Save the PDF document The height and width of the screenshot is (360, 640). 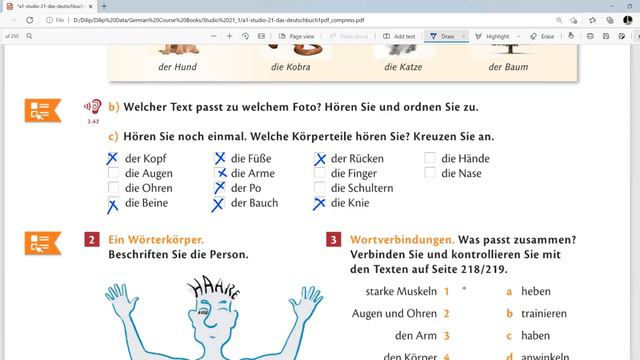point(606,36)
